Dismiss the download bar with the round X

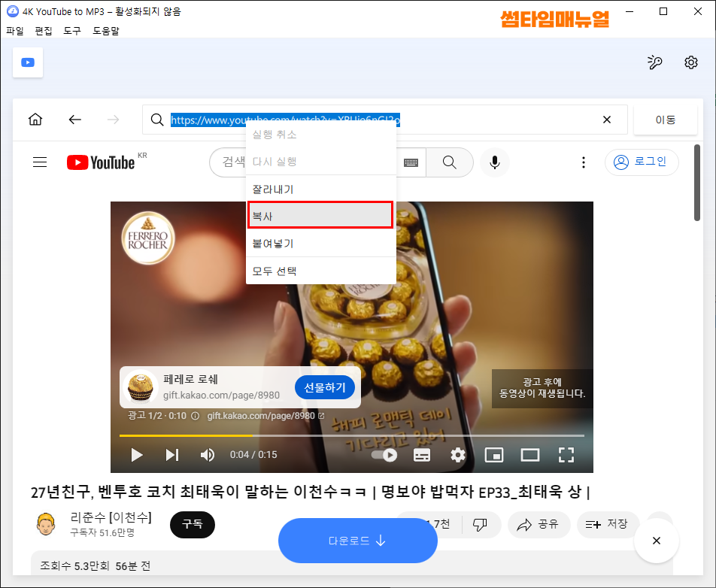657,541
